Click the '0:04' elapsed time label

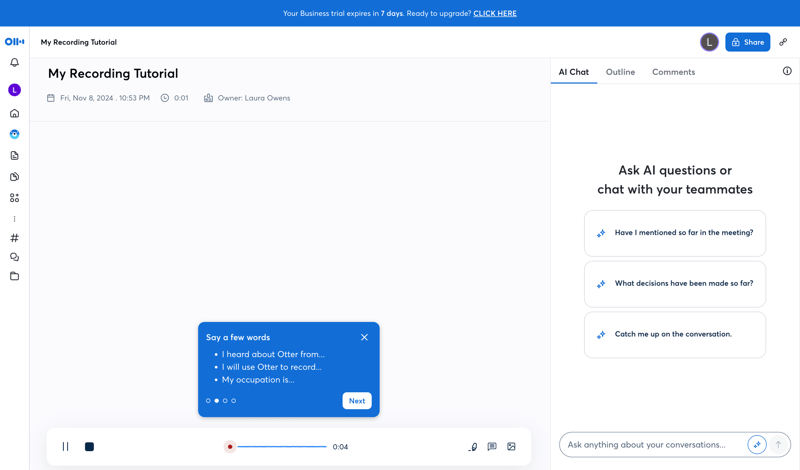340,447
